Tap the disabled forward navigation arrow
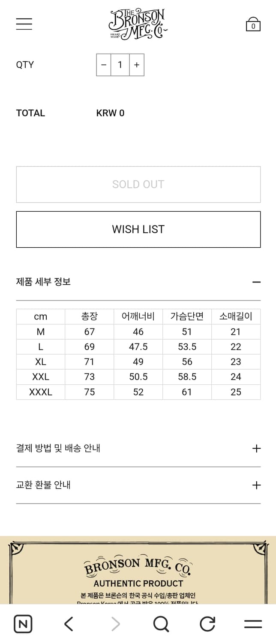 point(115,624)
